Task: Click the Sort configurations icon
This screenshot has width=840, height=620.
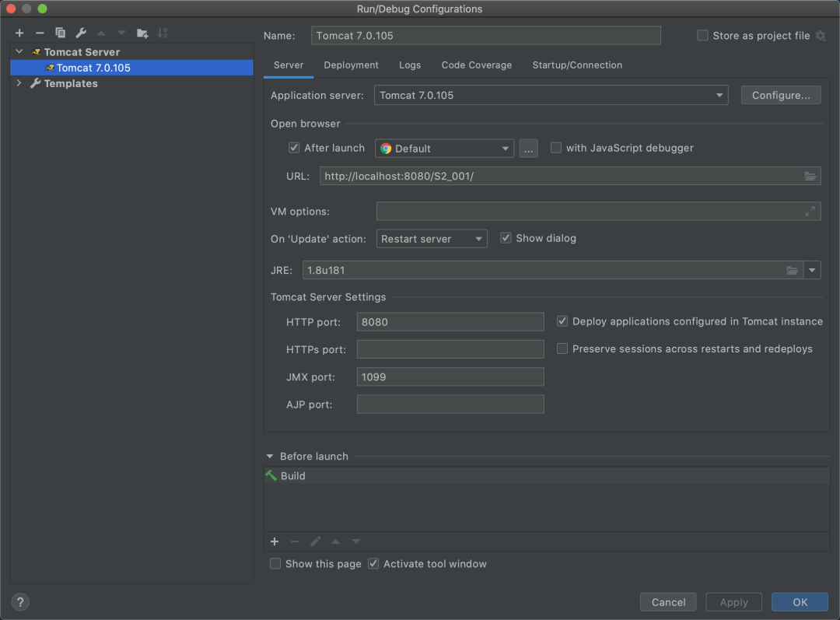Action: (x=163, y=33)
